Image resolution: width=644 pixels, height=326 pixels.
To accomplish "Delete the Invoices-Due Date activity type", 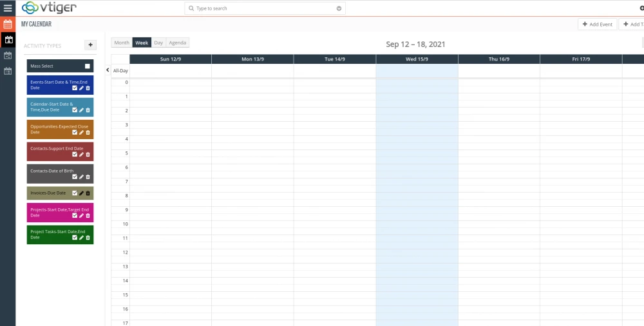I will [88, 193].
